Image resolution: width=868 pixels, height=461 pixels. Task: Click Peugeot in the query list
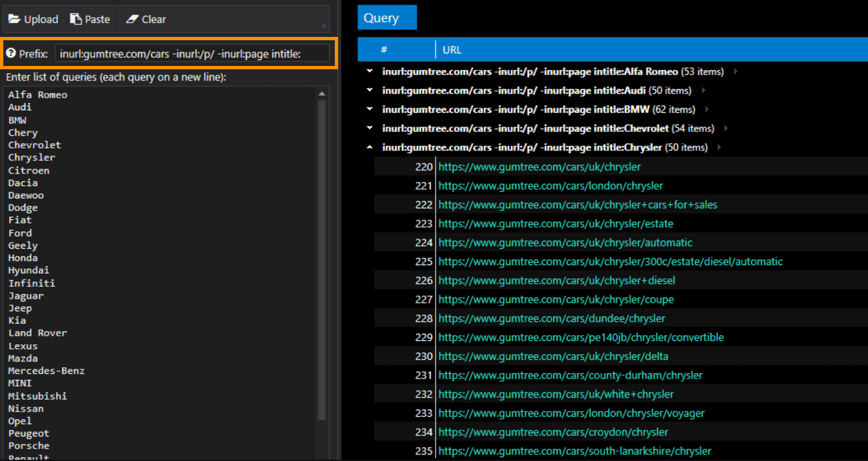click(x=28, y=433)
